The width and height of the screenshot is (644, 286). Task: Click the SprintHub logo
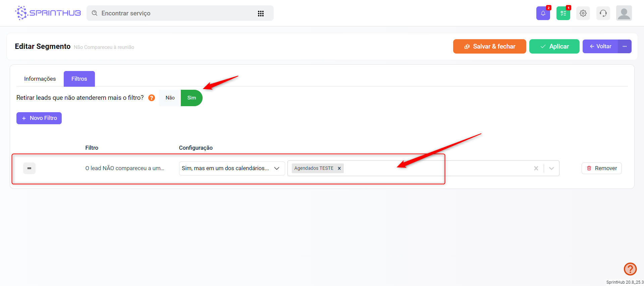48,13
